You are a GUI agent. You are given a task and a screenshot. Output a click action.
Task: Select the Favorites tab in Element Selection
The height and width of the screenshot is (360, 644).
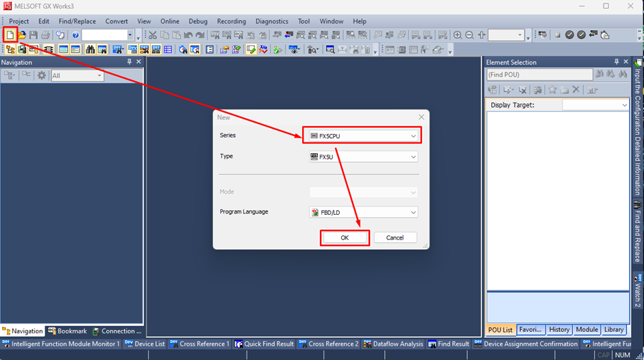pos(530,330)
